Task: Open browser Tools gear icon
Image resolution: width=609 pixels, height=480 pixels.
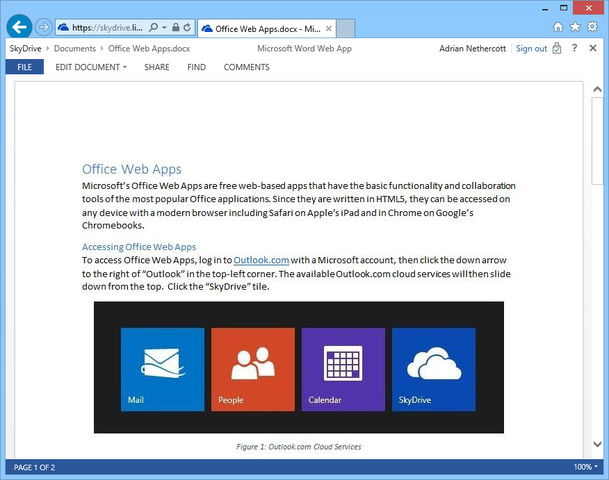Action: tap(592, 27)
